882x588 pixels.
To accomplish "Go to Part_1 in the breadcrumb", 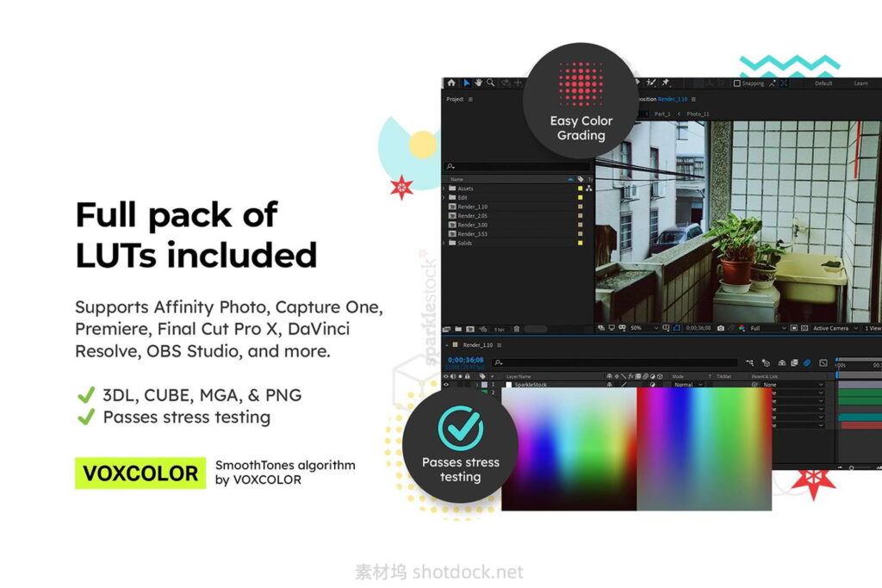I will 662,115.
